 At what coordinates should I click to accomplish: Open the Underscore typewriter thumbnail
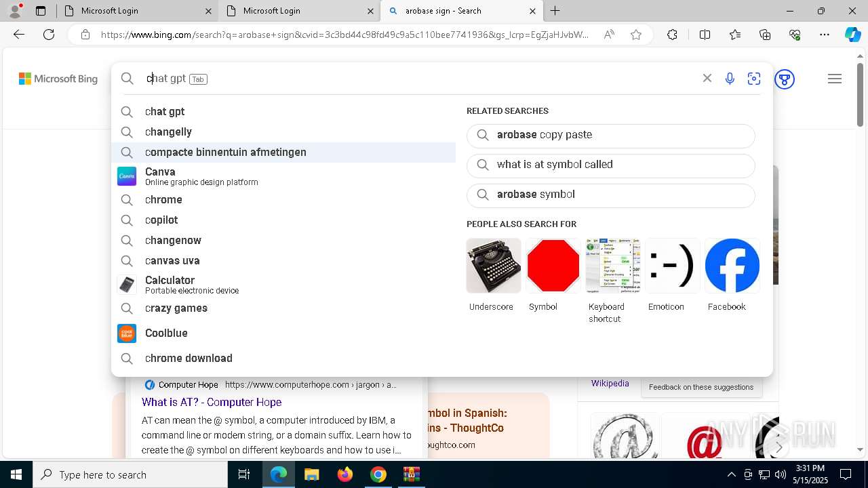click(x=494, y=266)
